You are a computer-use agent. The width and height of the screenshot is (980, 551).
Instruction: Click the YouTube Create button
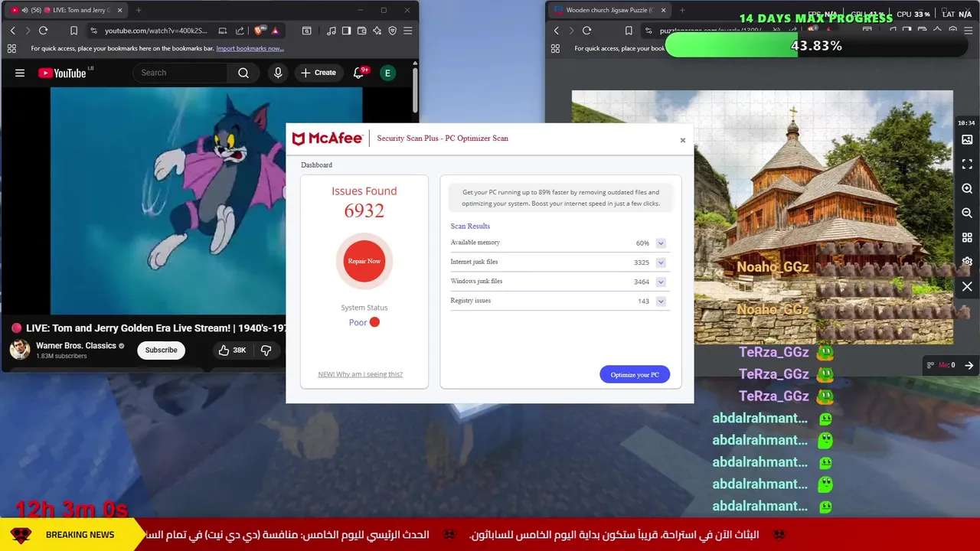pyautogui.click(x=318, y=73)
